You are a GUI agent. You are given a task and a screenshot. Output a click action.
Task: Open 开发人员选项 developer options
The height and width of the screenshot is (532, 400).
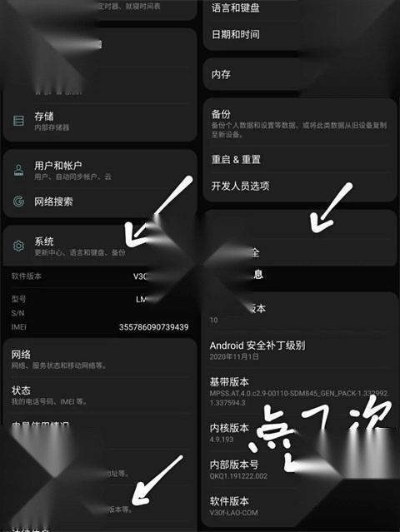coord(300,186)
